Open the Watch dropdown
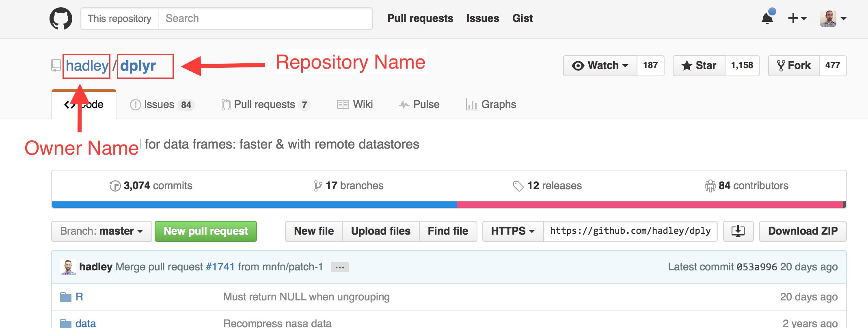The height and width of the screenshot is (328, 868). (x=600, y=66)
